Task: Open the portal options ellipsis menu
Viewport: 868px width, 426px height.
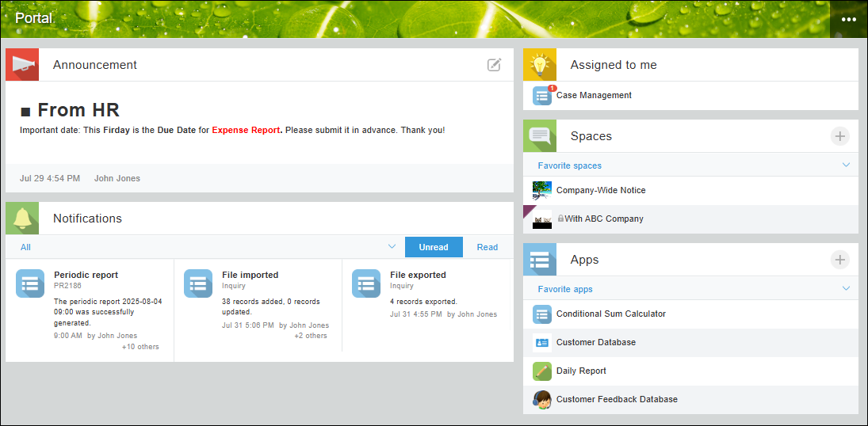Action: pyautogui.click(x=849, y=19)
